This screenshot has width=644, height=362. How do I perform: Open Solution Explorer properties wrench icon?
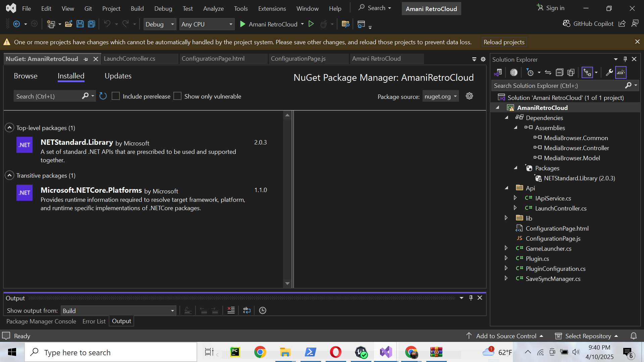click(610, 72)
